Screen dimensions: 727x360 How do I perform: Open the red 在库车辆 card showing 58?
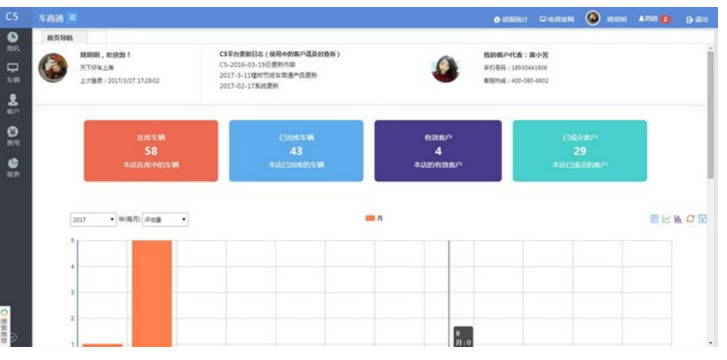(x=151, y=151)
